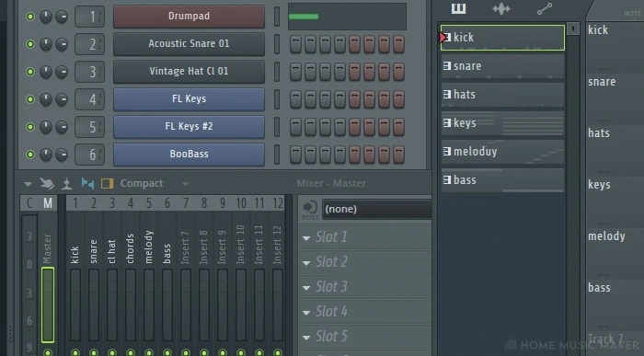Mute the FL Keys channel LED

30,99
